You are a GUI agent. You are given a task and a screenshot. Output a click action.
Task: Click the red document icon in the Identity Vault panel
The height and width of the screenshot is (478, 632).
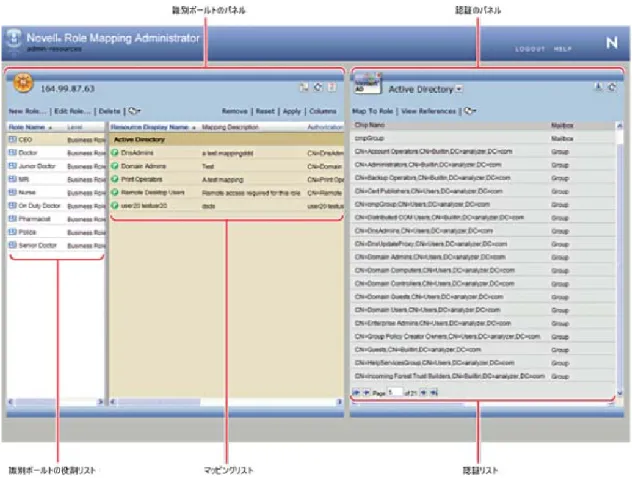tap(332, 87)
